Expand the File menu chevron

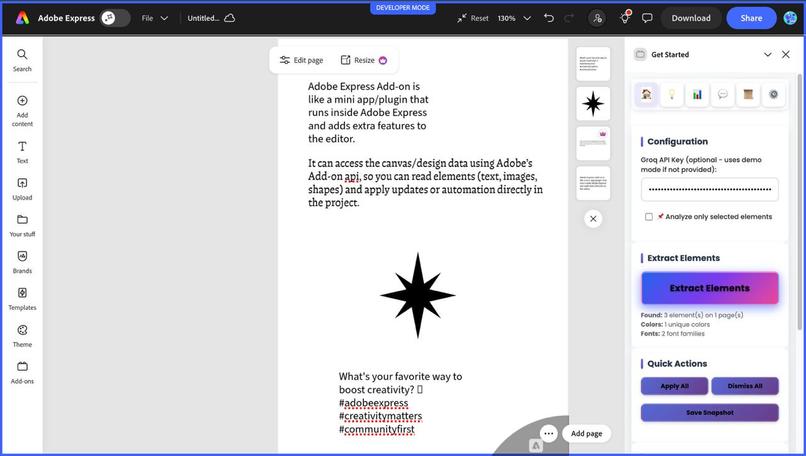click(164, 18)
